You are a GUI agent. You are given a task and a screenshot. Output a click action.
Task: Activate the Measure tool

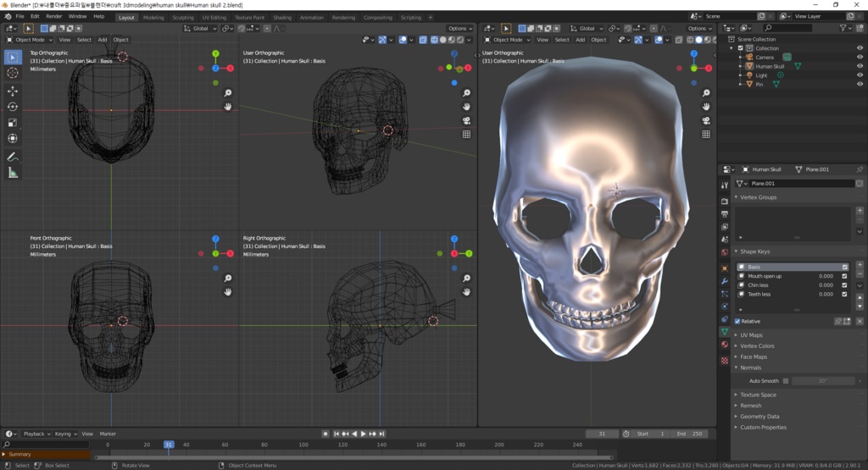[x=13, y=173]
